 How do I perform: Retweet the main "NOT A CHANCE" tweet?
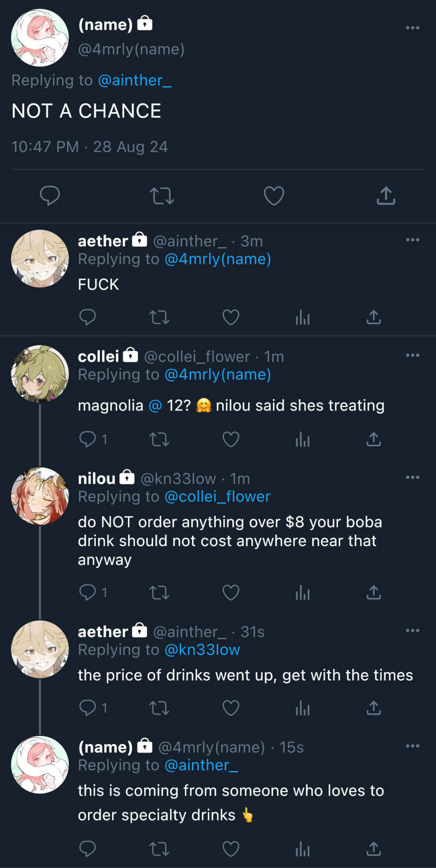click(x=162, y=196)
